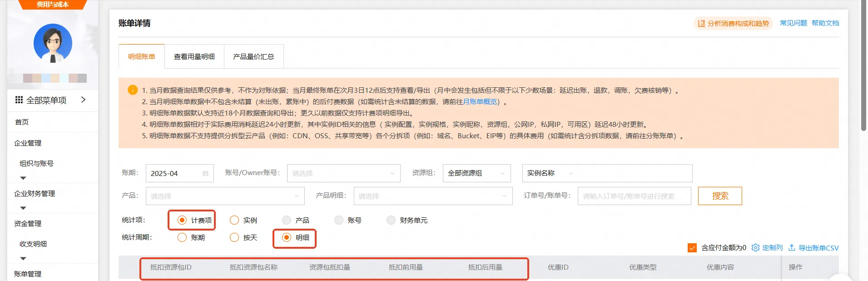Open the 全部菜单项 grid icon

point(19,100)
